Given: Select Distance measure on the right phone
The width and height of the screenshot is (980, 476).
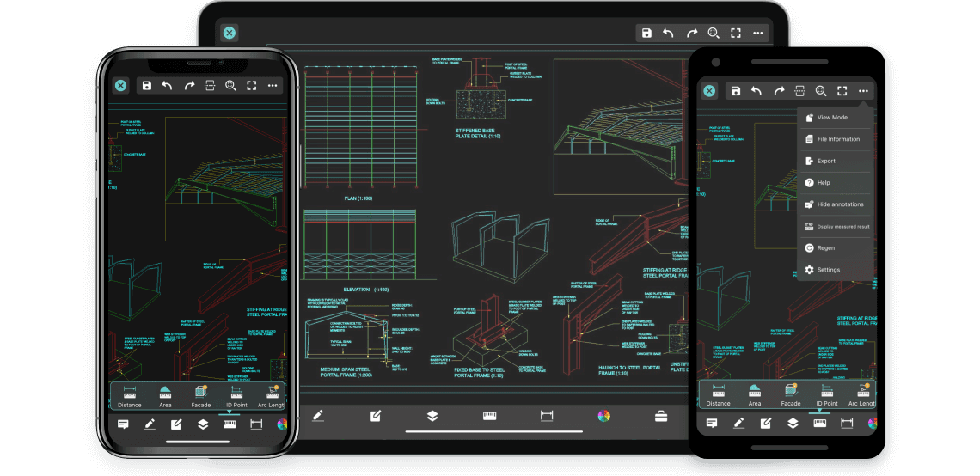Looking at the screenshot, I should pyautogui.click(x=718, y=395).
